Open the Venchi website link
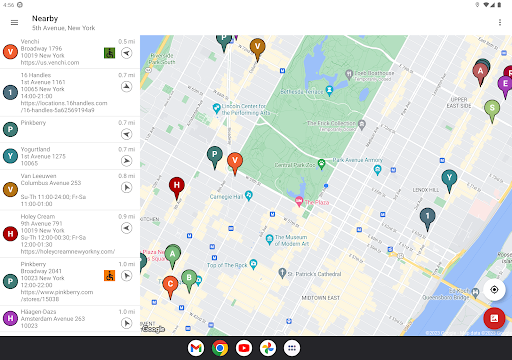Screen dimensions: 512x360 [x=50, y=63]
